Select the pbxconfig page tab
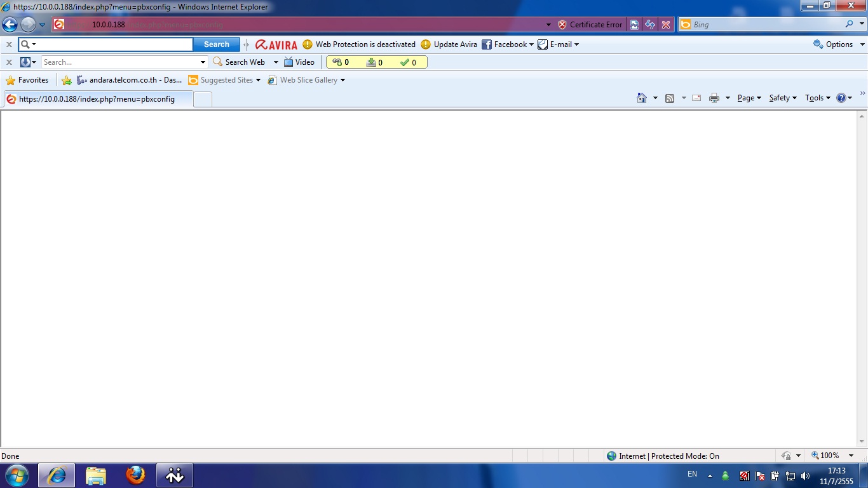Image resolution: width=868 pixels, height=488 pixels. 97,99
